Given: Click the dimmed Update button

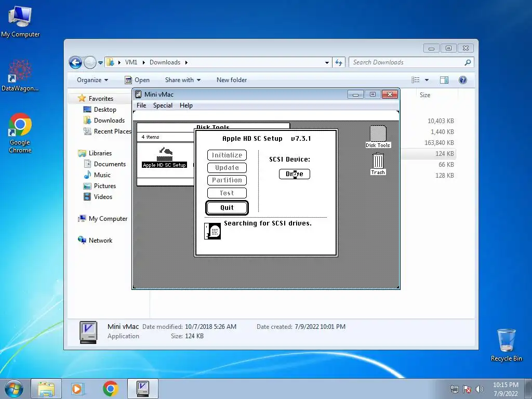Looking at the screenshot, I should pos(227,168).
